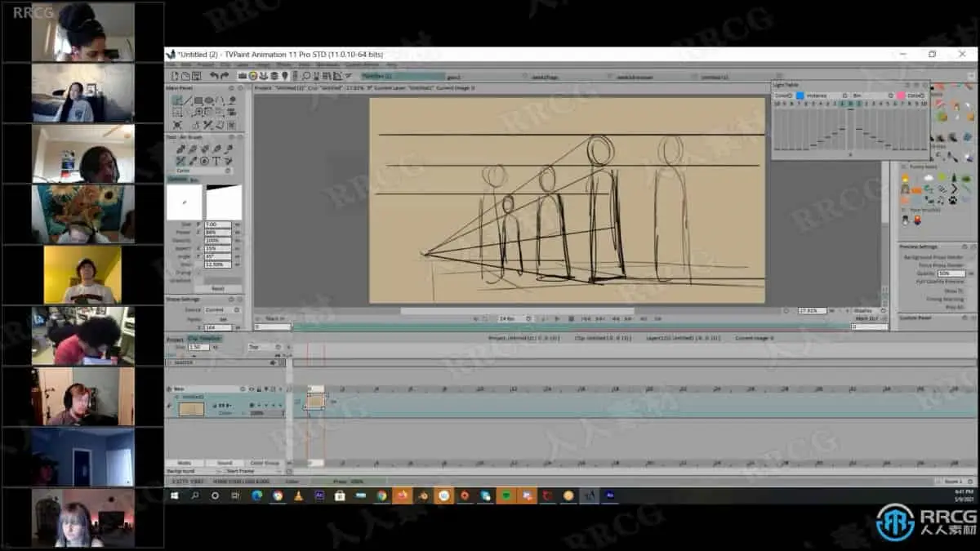Open the Custom dropdown below the brush tools
This screenshot has width=980, height=551.
tap(204, 171)
